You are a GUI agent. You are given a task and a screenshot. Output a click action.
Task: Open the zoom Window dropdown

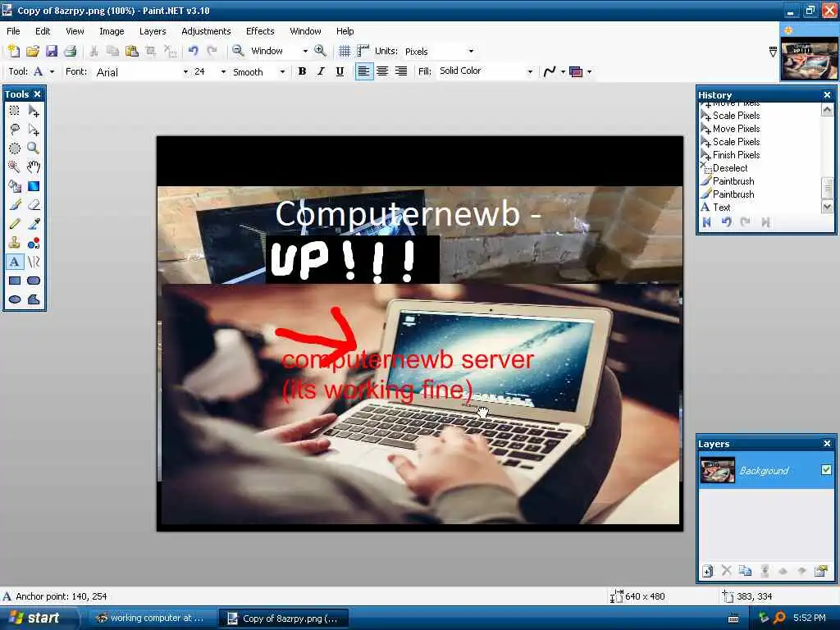tap(305, 52)
